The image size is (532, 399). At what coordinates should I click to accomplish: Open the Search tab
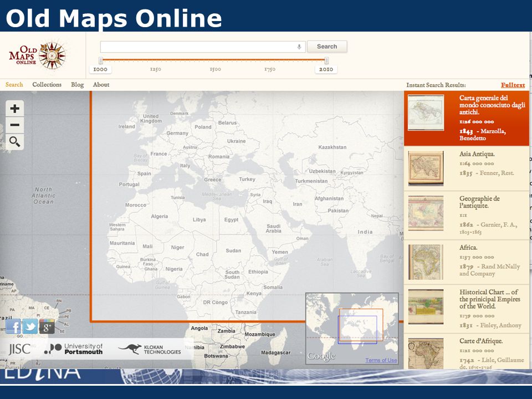point(14,84)
